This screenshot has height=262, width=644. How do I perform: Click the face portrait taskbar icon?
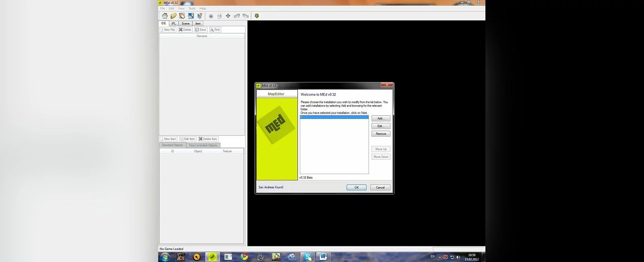click(x=181, y=257)
